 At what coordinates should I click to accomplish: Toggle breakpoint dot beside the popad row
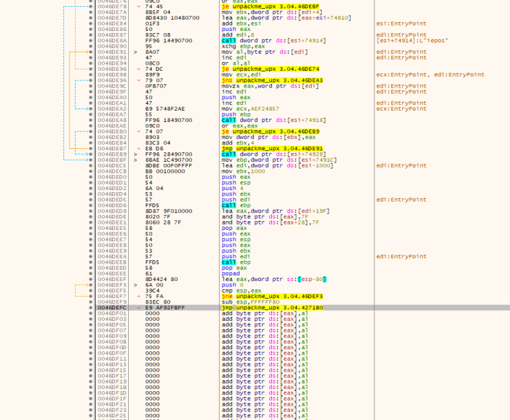point(91,274)
